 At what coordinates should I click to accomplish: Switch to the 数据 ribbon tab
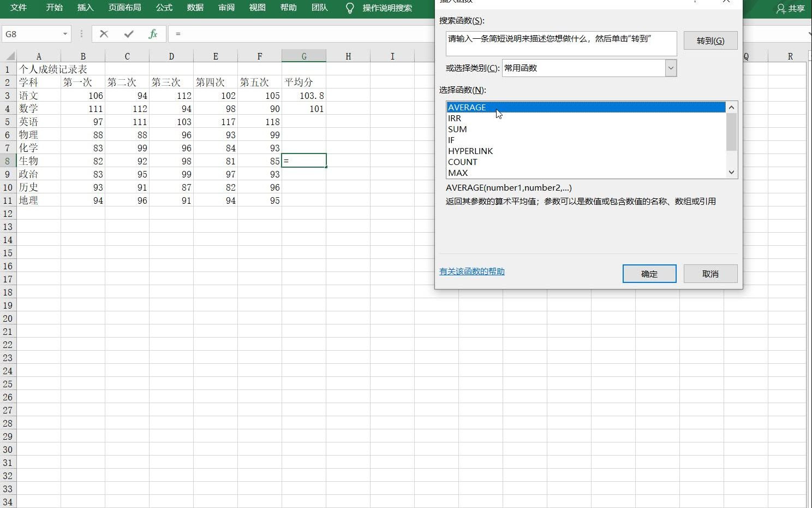195,8
